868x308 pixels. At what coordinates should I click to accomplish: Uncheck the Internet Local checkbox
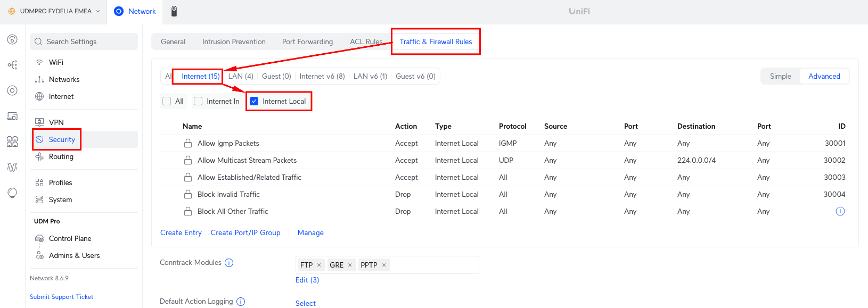pyautogui.click(x=255, y=101)
